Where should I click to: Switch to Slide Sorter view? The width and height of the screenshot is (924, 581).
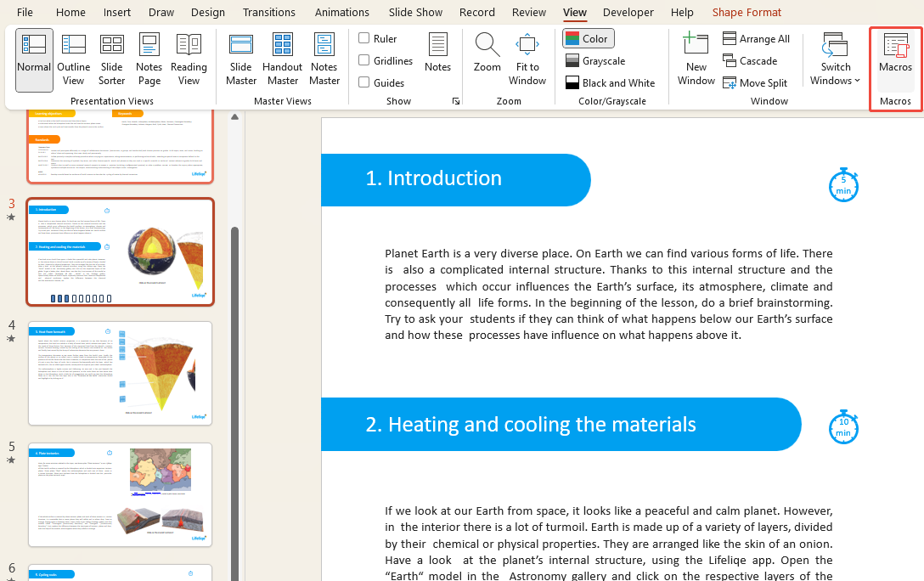pos(111,58)
